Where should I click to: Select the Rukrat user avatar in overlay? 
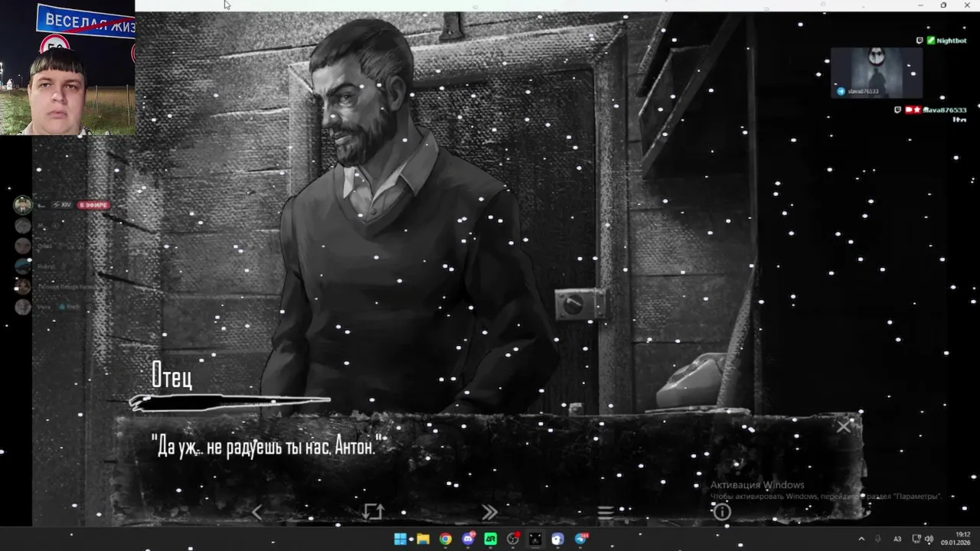[23, 266]
